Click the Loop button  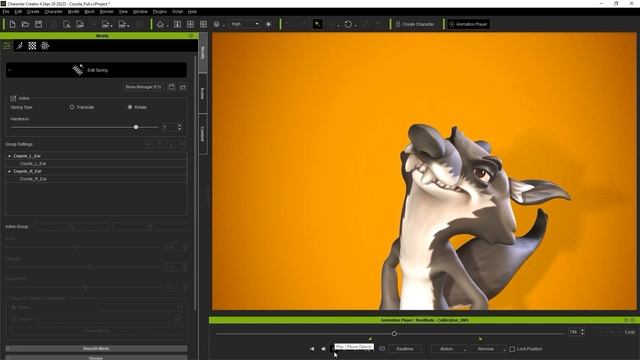(x=629, y=332)
